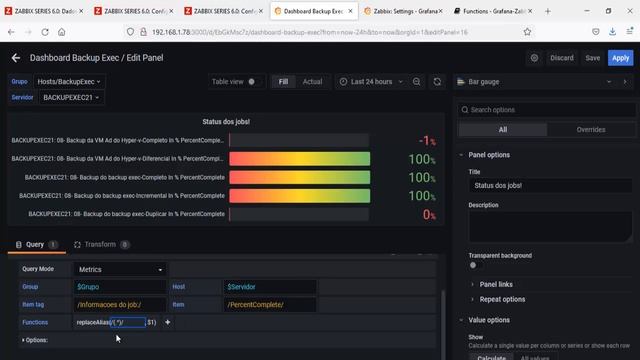640x360 pixels.
Task: Click the browser address bar URL
Action: tap(309, 32)
